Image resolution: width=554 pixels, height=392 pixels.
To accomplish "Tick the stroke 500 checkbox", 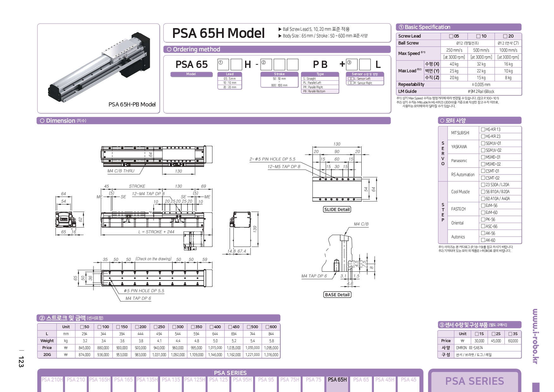I will [249, 327].
